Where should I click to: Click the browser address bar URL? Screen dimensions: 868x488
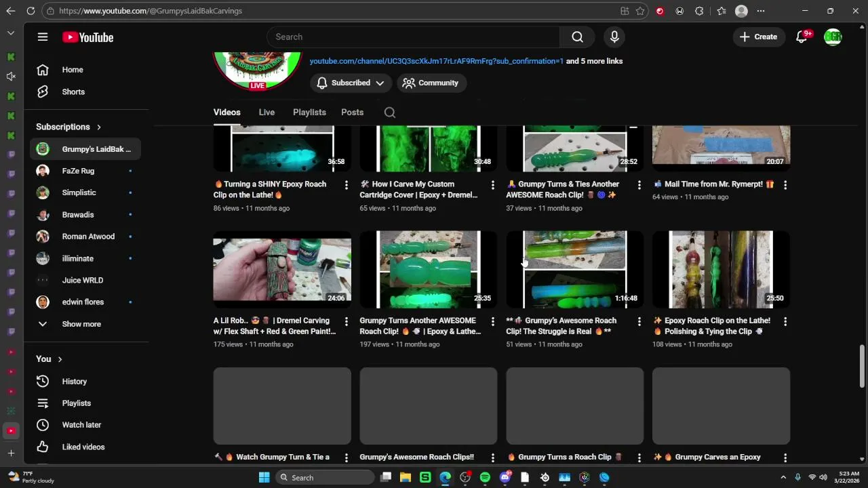click(x=151, y=11)
